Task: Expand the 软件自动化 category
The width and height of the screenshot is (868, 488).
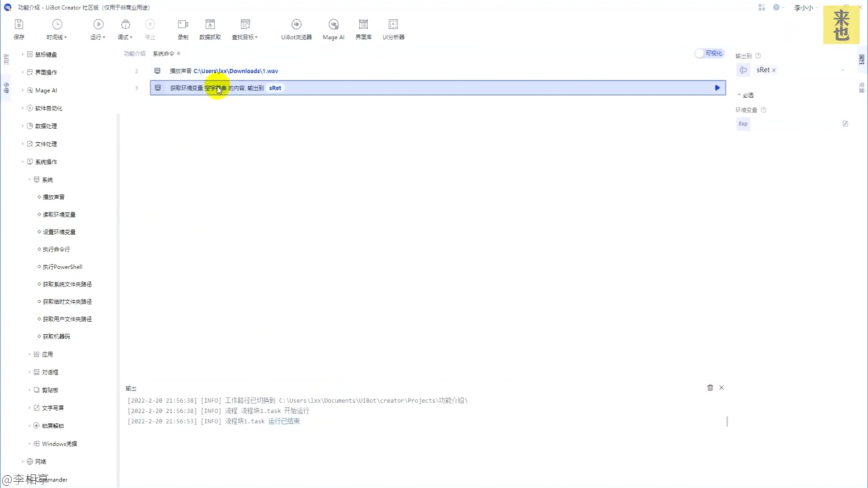Action: (x=23, y=108)
